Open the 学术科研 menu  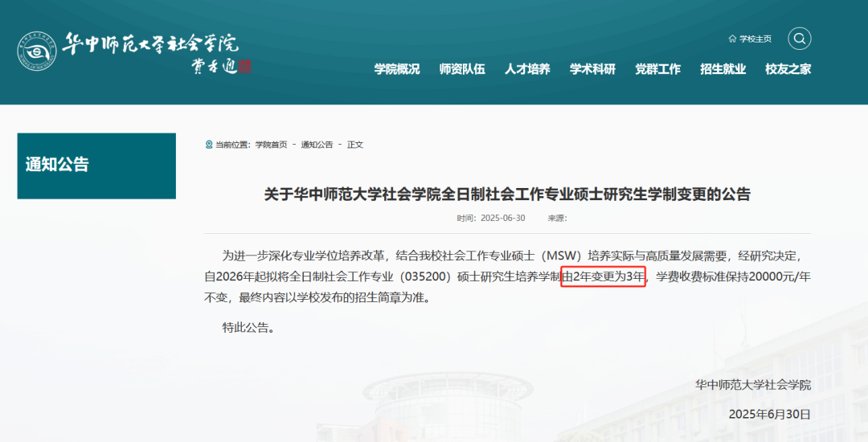pos(592,69)
